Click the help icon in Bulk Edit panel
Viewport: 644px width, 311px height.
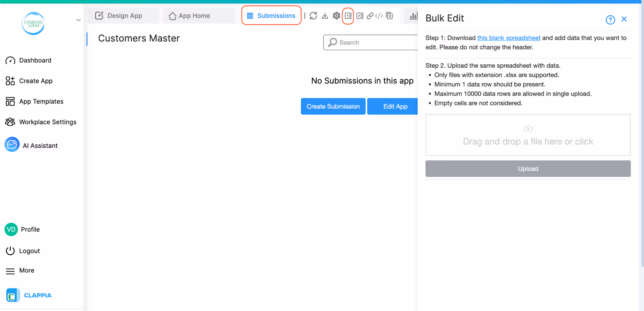click(x=610, y=20)
